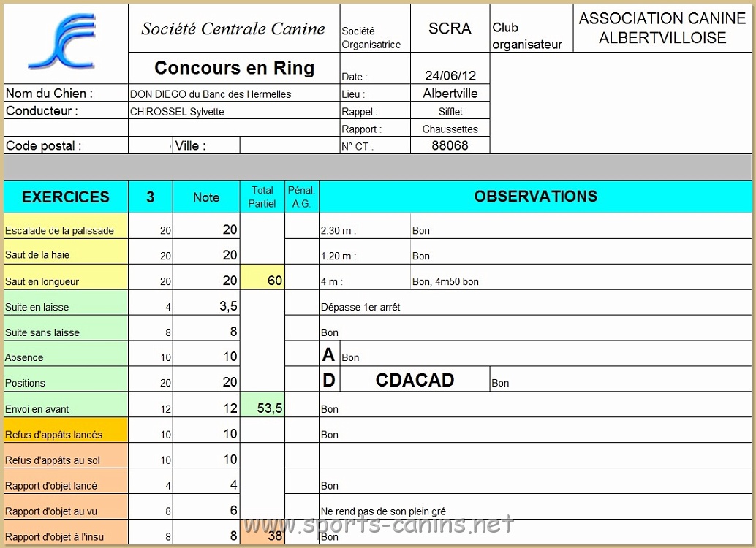Viewport: 756px width, 548px height.
Task: Click the partial total '53,5' cell
Action: (x=262, y=404)
